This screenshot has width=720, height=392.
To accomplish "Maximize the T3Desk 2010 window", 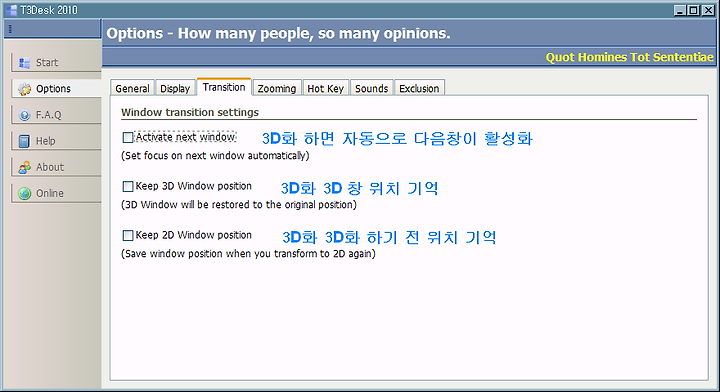I will tap(693, 10).
